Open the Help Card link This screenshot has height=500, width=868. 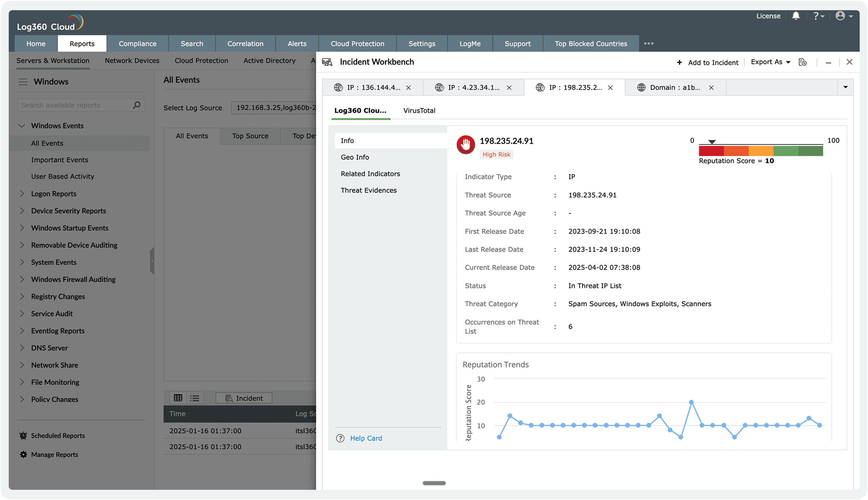click(x=366, y=438)
